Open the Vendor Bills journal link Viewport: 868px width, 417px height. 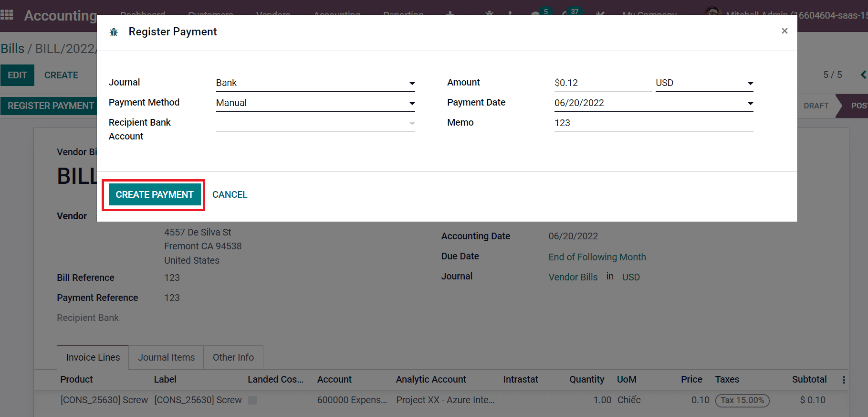coord(573,277)
